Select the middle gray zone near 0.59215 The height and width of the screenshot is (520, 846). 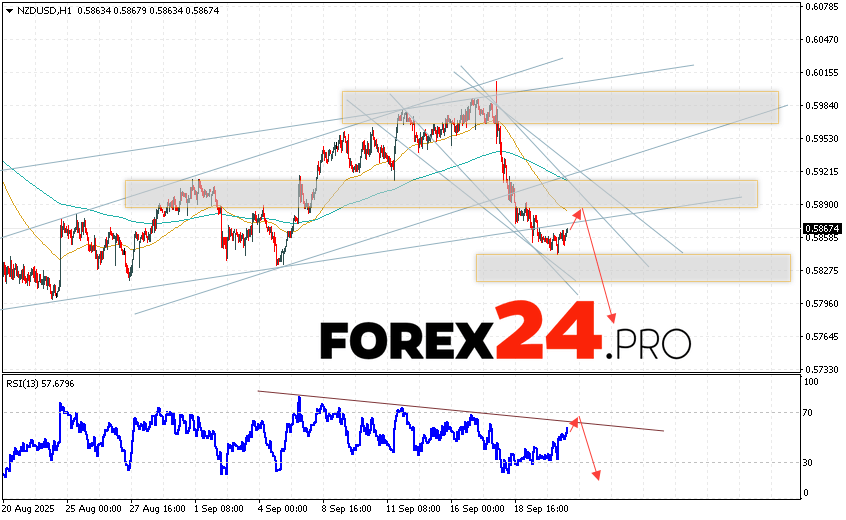(x=440, y=193)
